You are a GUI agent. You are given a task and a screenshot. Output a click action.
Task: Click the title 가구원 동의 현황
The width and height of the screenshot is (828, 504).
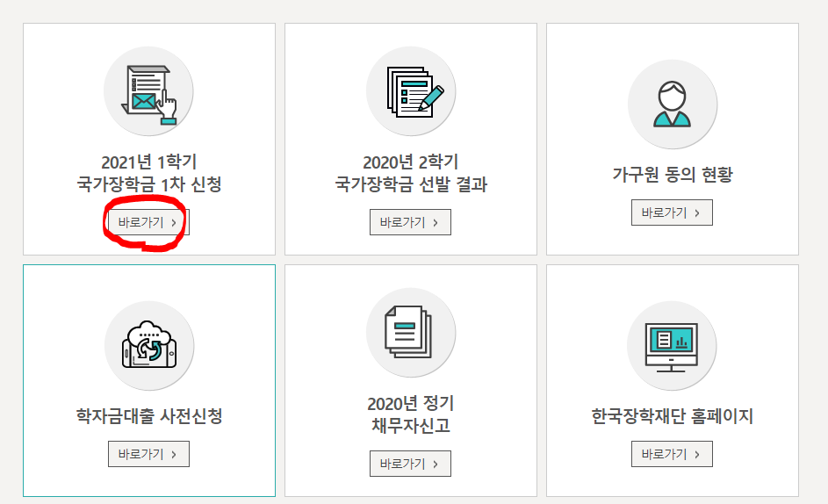pos(673,174)
